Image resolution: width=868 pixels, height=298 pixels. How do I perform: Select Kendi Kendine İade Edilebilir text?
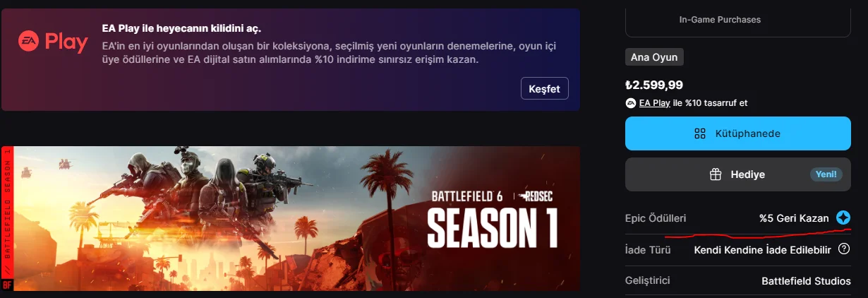[762, 250]
